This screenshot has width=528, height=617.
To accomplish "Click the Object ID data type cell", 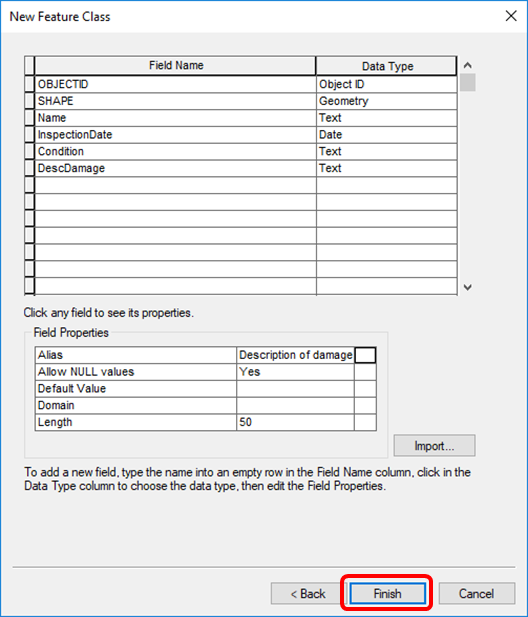I will coord(386,84).
